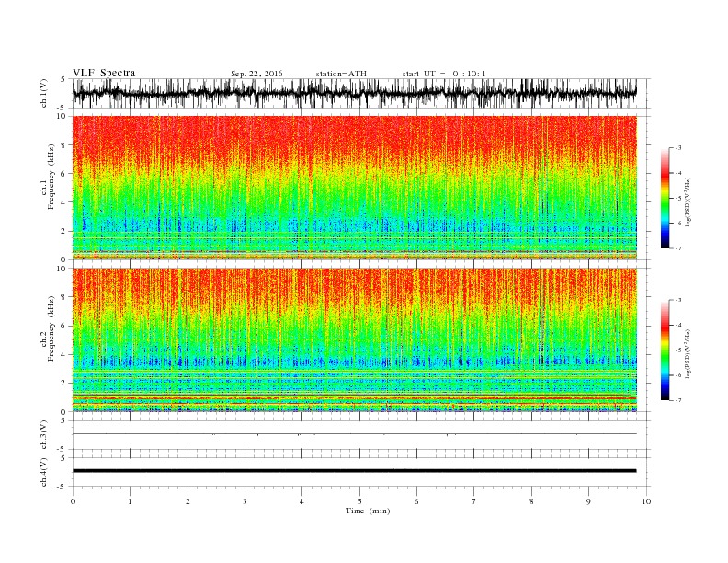Click the ch.2 spectrogram color scale bar
The width and height of the screenshot is (728, 563).
[x=665, y=350]
